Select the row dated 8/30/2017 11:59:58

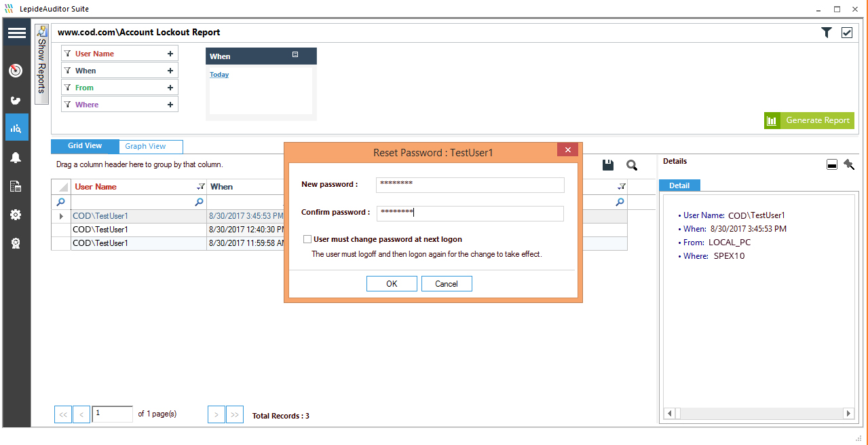click(339, 243)
